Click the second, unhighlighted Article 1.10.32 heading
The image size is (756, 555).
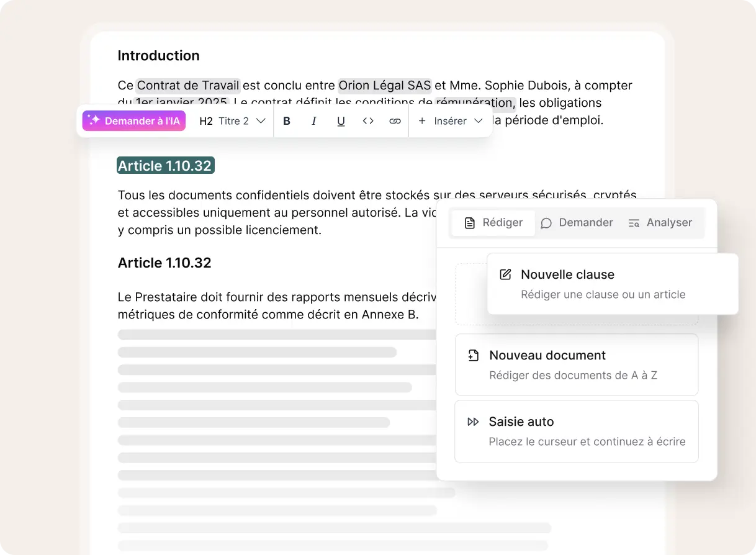point(164,263)
